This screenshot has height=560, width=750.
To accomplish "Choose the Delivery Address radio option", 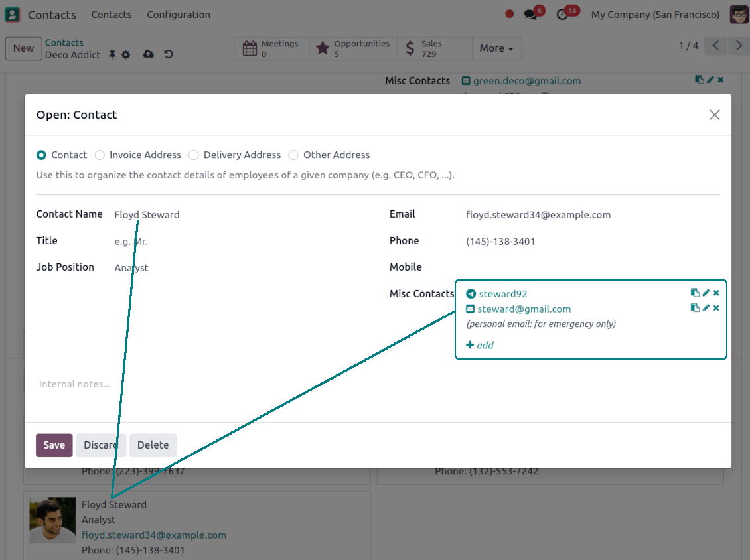I will point(194,155).
